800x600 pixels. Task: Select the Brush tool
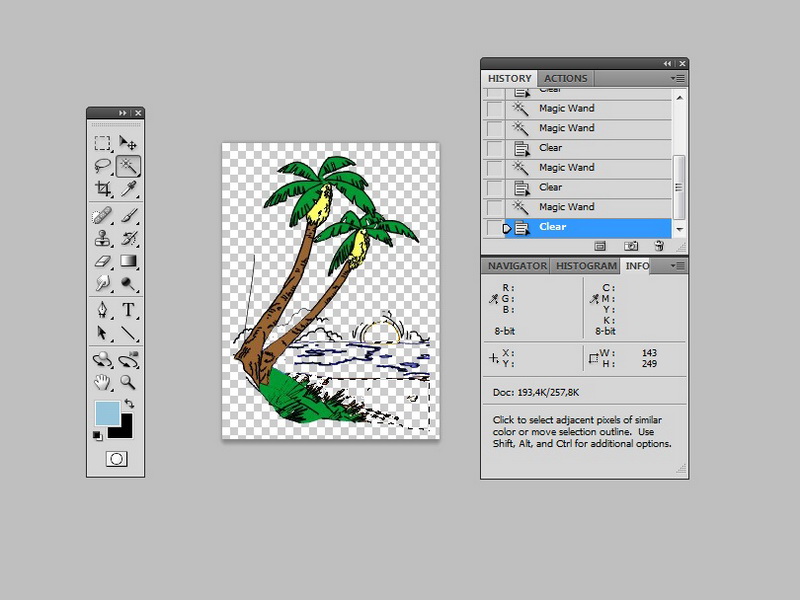[128, 215]
